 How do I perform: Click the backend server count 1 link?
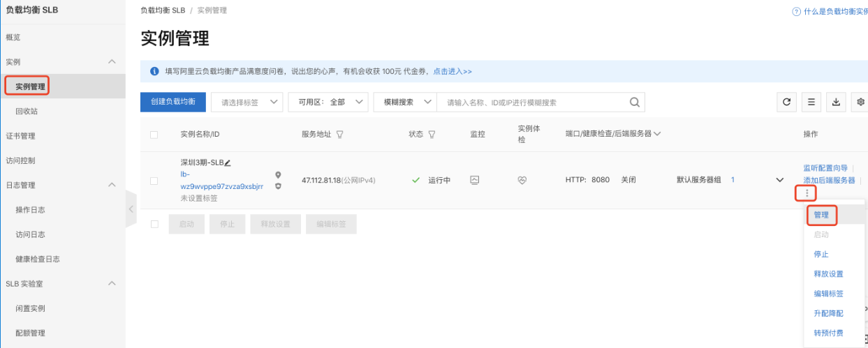click(733, 180)
